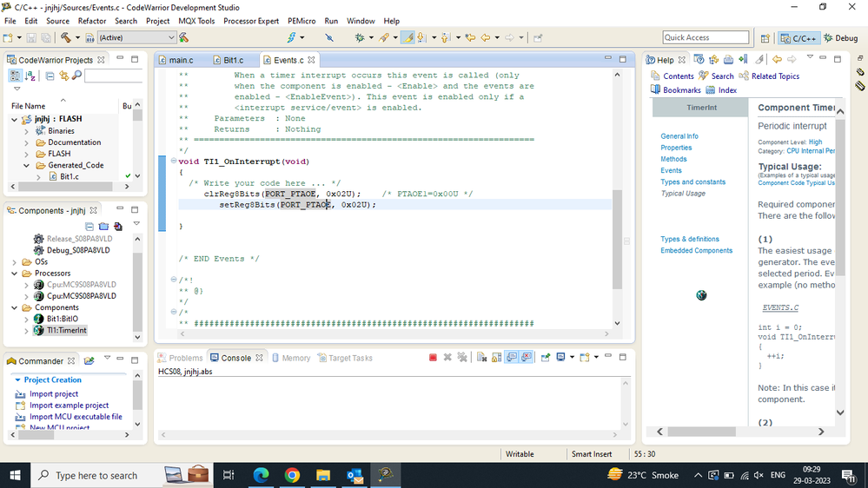This screenshot has width=868, height=488.
Task: Click the Show in external window Help icon
Action: pyautogui.click(x=699, y=59)
